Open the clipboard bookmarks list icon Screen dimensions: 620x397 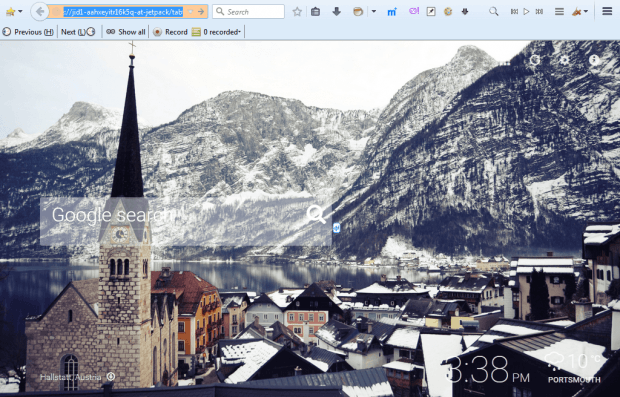(x=315, y=12)
